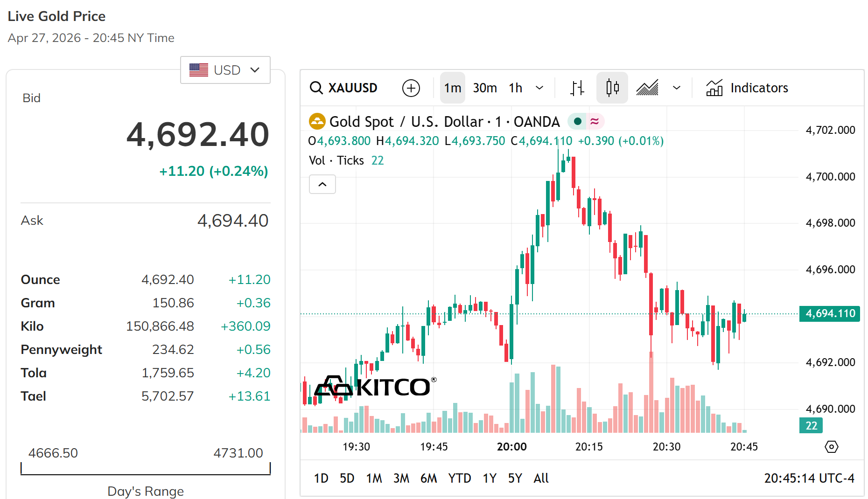Click the Gold Spot coin logo
The width and height of the screenshot is (868, 499).
click(317, 122)
